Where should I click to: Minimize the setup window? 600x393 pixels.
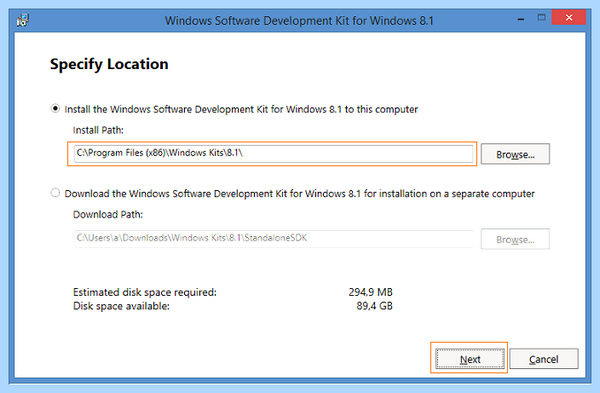(521, 18)
